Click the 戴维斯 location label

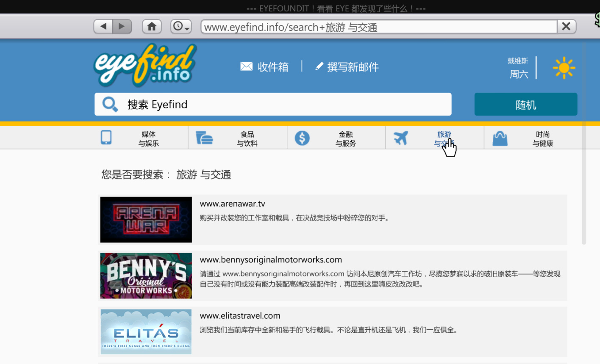(518, 61)
